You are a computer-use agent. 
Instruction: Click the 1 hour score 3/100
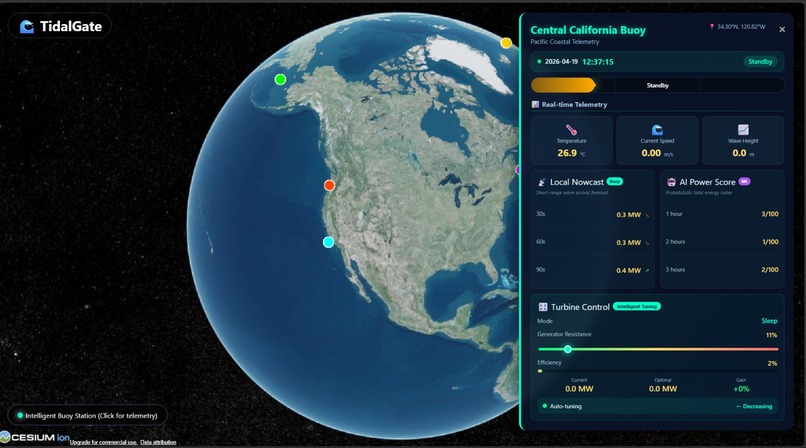pyautogui.click(x=770, y=214)
